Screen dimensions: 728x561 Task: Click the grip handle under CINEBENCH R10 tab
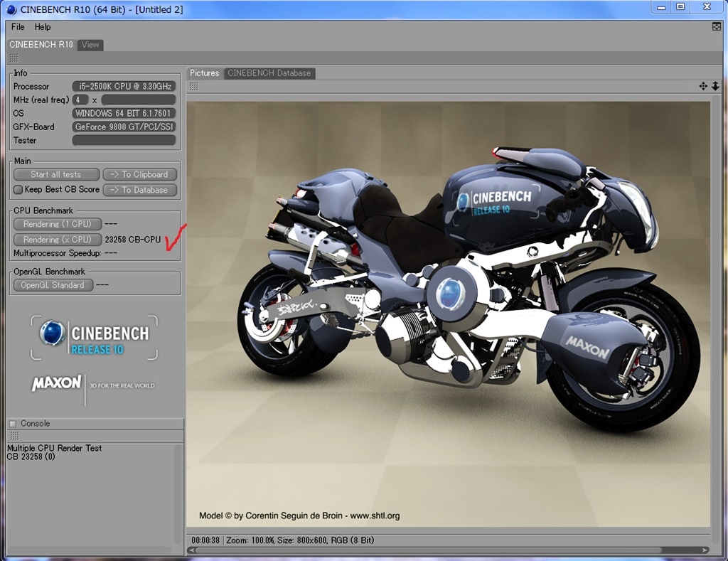pyautogui.click(x=14, y=58)
